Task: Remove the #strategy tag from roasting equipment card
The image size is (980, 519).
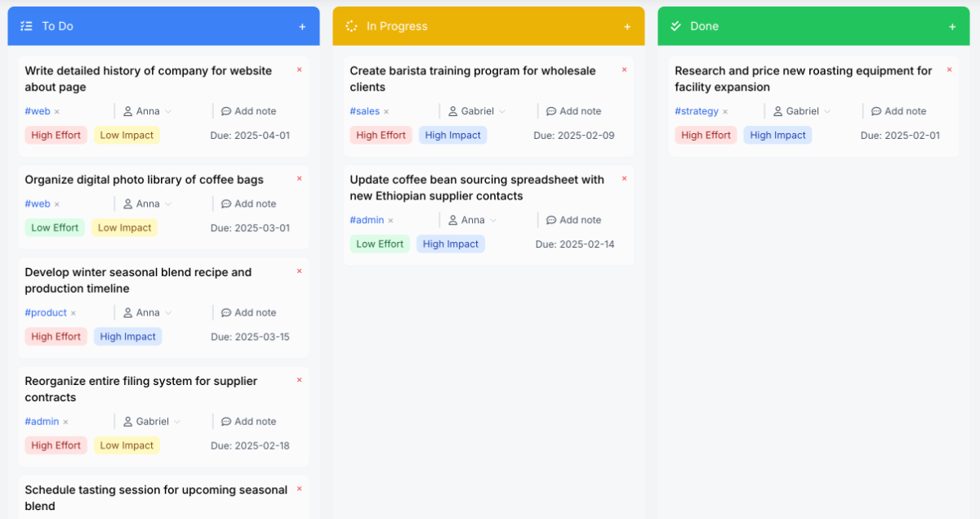Action: click(x=725, y=111)
